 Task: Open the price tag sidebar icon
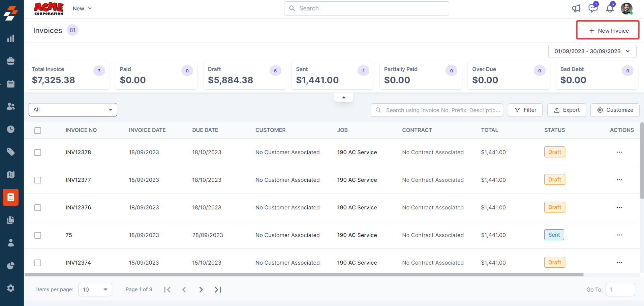(11, 152)
